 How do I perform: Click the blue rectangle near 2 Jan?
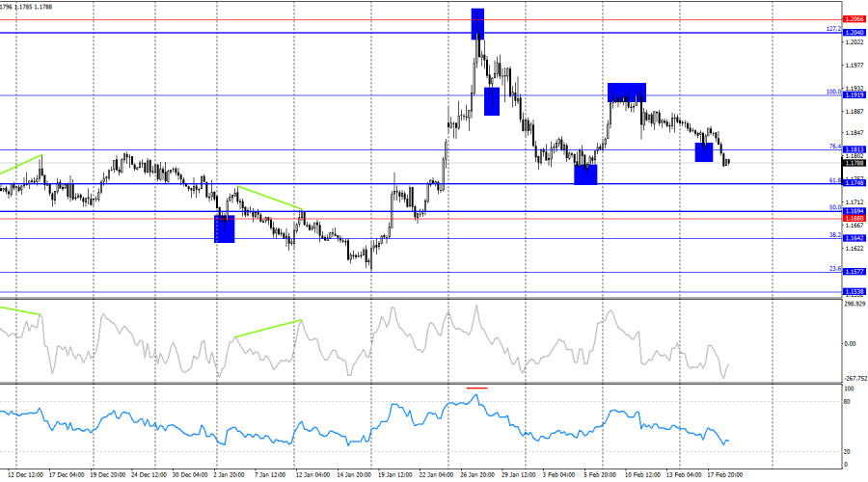tap(224, 228)
